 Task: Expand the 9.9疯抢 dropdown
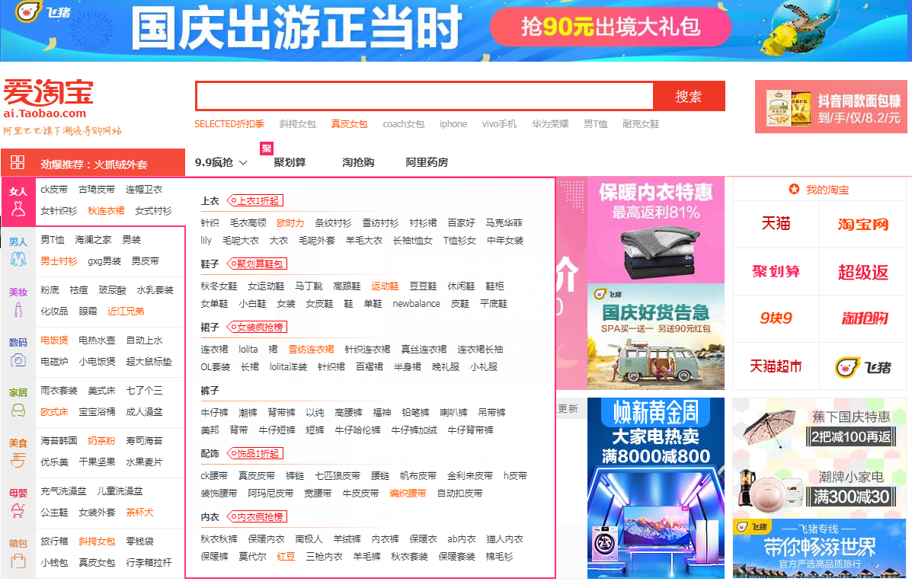221,162
